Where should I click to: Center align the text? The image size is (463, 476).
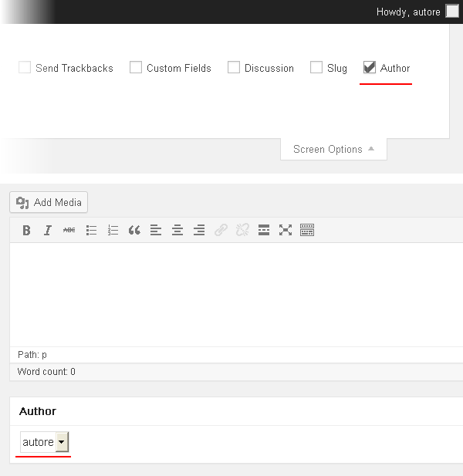tap(177, 230)
